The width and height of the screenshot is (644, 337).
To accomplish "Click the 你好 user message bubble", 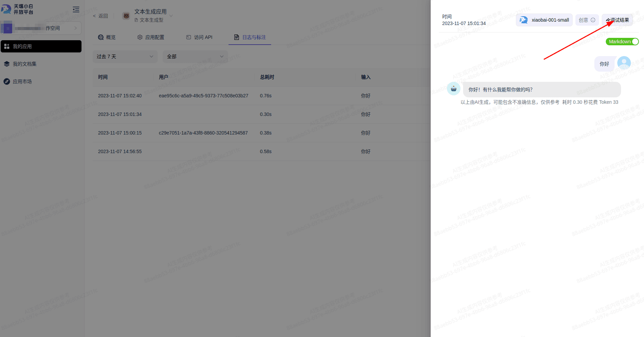I will pos(604,64).
